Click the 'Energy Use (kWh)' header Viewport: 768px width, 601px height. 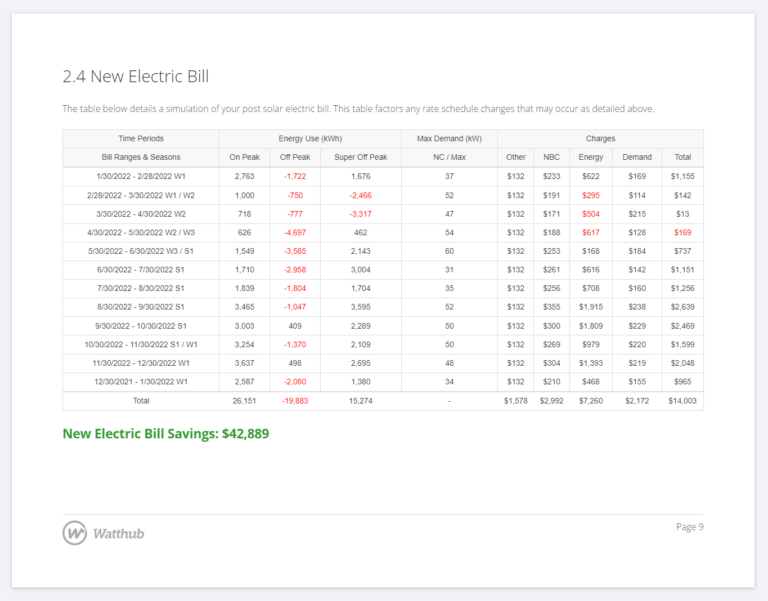[310, 138]
